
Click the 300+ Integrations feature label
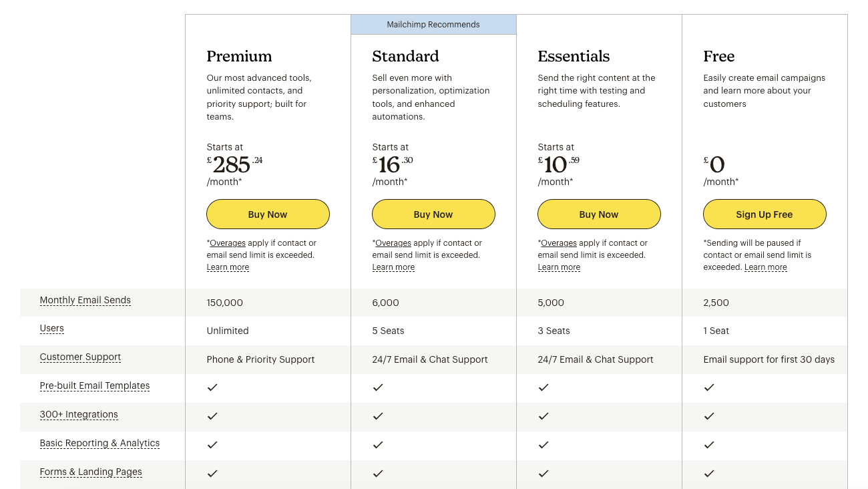[79, 414]
